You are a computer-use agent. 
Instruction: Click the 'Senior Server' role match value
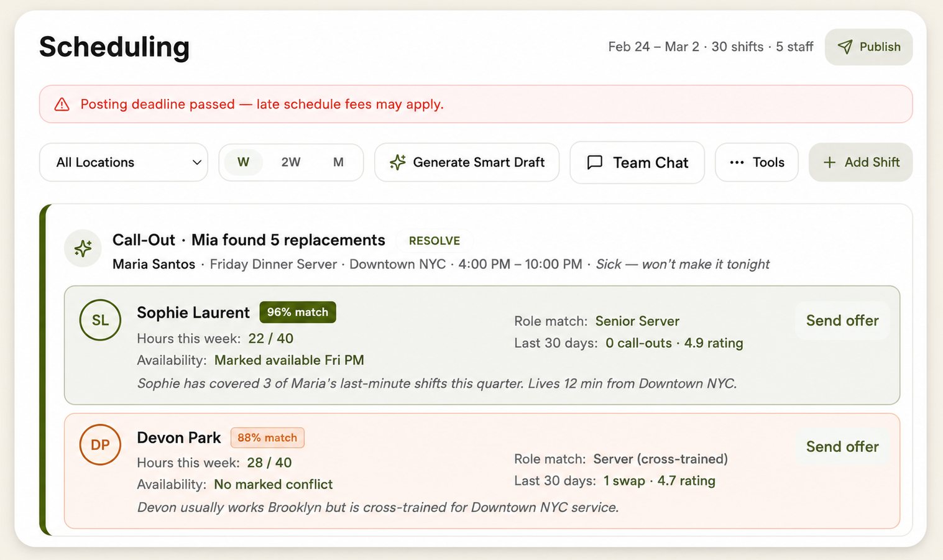tap(637, 321)
